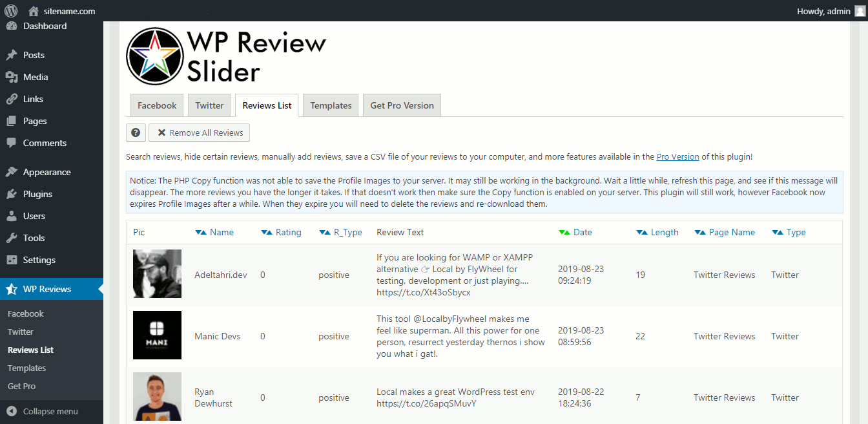Click the home icon beside sitename.com
Screen dimensions: 868x424
34,11
